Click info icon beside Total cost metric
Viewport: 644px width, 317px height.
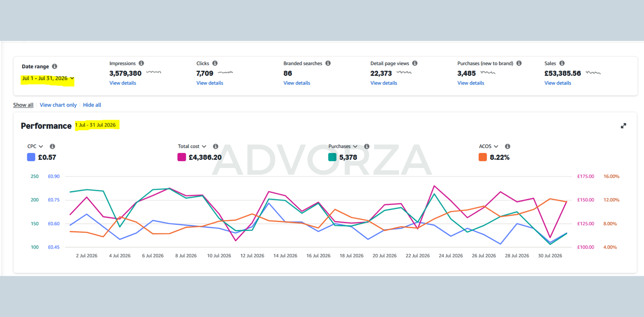click(216, 147)
